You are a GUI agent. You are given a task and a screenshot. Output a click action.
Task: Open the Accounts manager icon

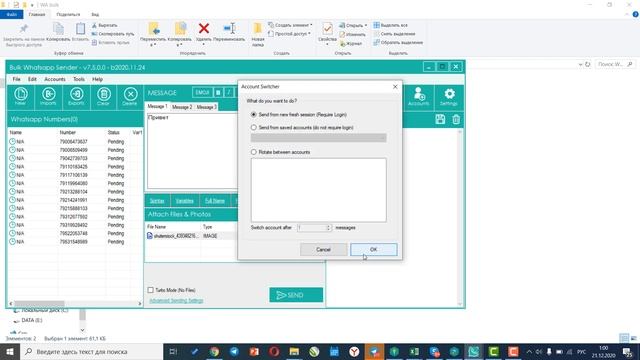[x=418, y=97]
